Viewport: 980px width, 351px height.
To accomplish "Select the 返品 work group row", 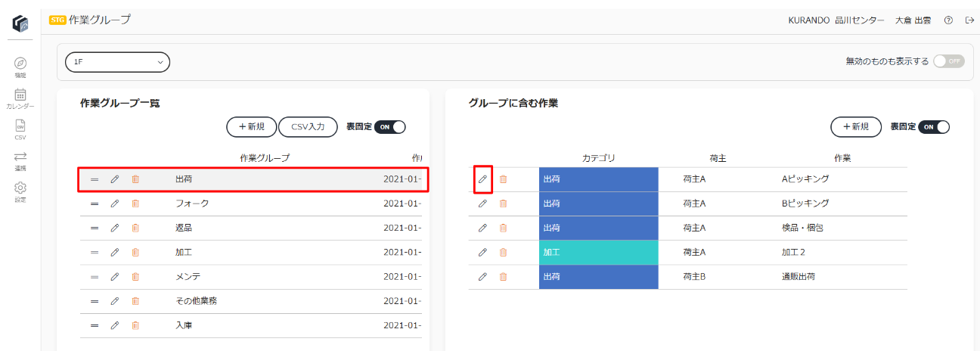I will click(250, 228).
